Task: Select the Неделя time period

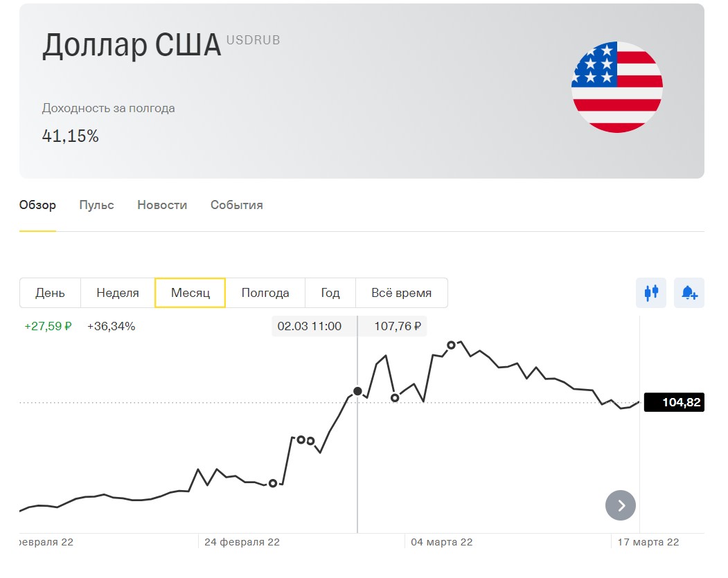Action: [118, 293]
